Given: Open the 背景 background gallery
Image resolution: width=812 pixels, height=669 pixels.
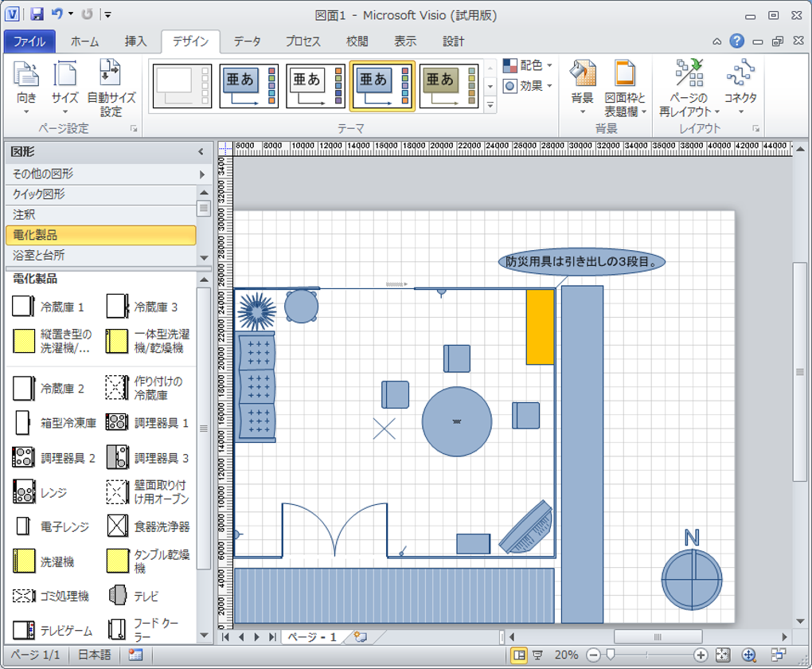Looking at the screenshot, I should click(582, 87).
